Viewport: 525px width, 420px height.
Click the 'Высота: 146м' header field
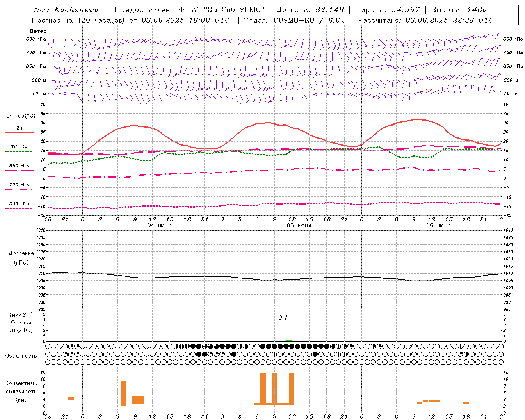[x=459, y=10]
